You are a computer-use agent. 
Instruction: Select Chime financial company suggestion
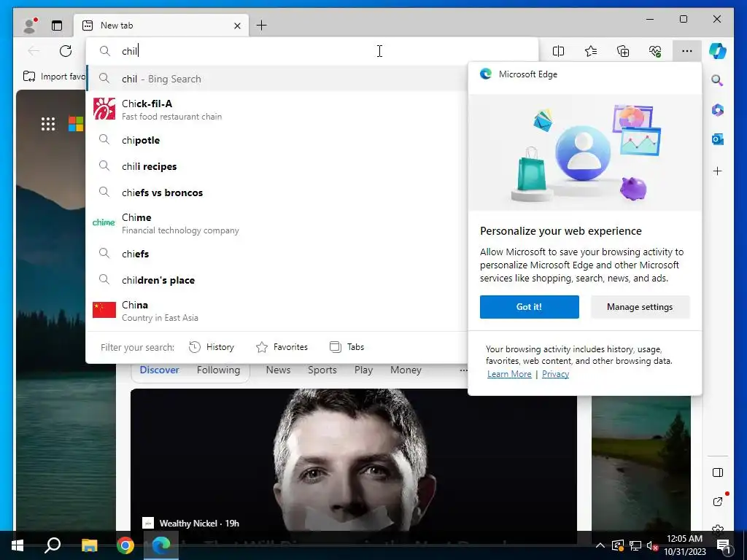[276, 223]
